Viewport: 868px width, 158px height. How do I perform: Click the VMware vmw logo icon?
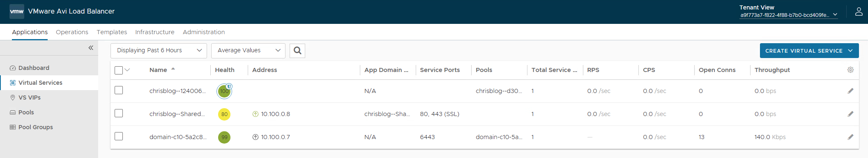point(16,12)
